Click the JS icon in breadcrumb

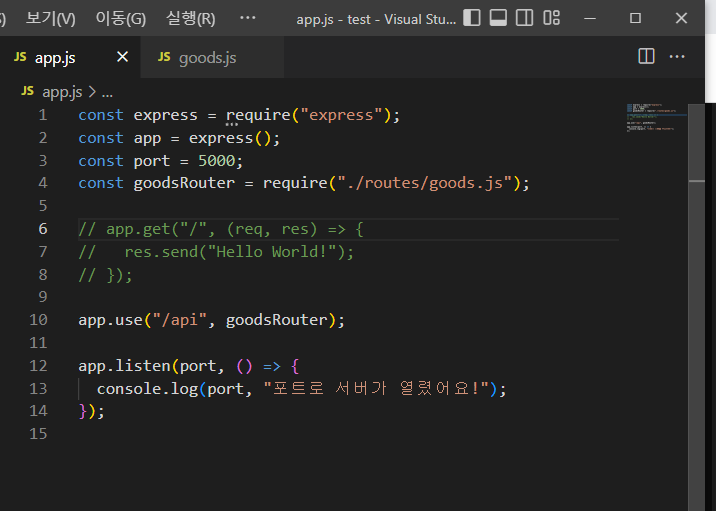(x=27, y=91)
